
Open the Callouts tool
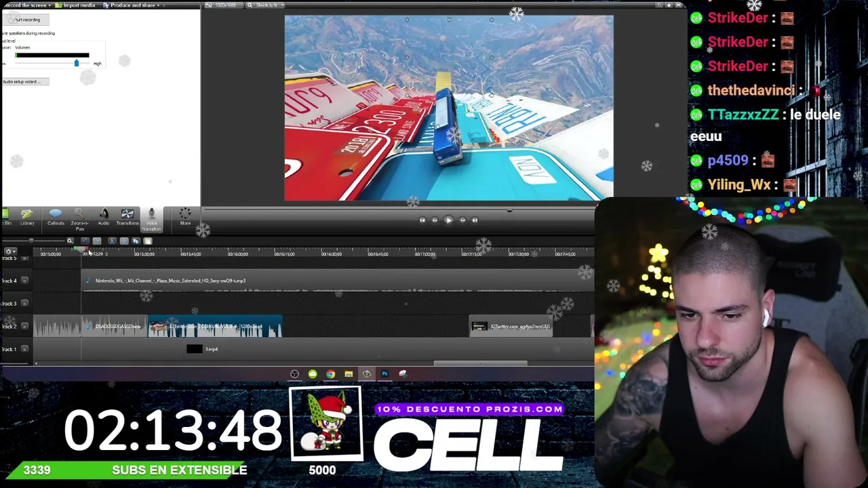[x=56, y=217]
